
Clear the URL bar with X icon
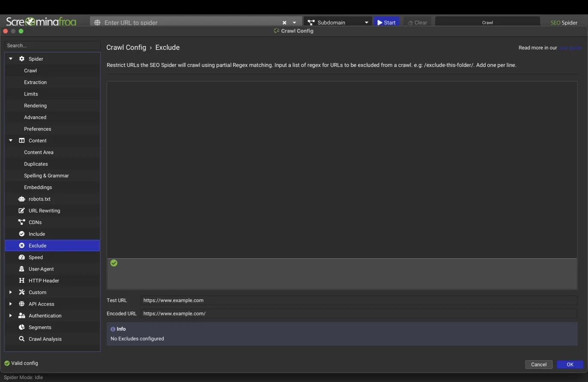(284, 23)
